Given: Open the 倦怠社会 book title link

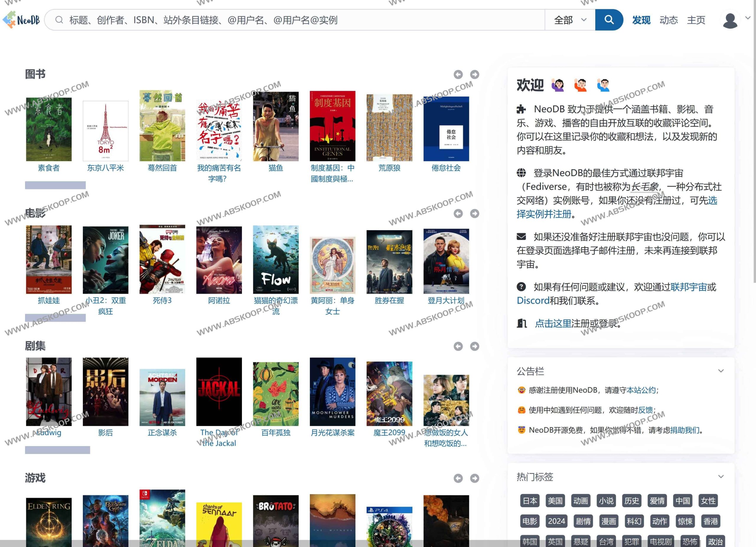Looking at the screenshot, I should pos(446,168).
